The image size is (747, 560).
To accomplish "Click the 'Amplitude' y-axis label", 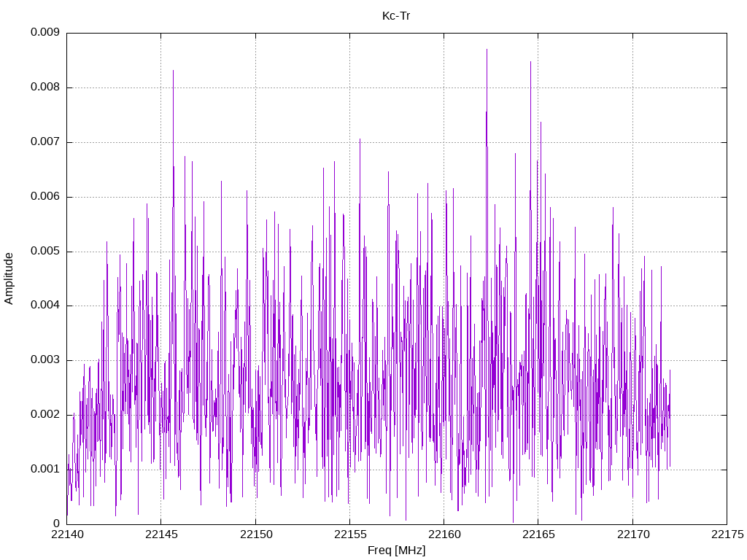I will pyautogui.click(x=9, y=279).
